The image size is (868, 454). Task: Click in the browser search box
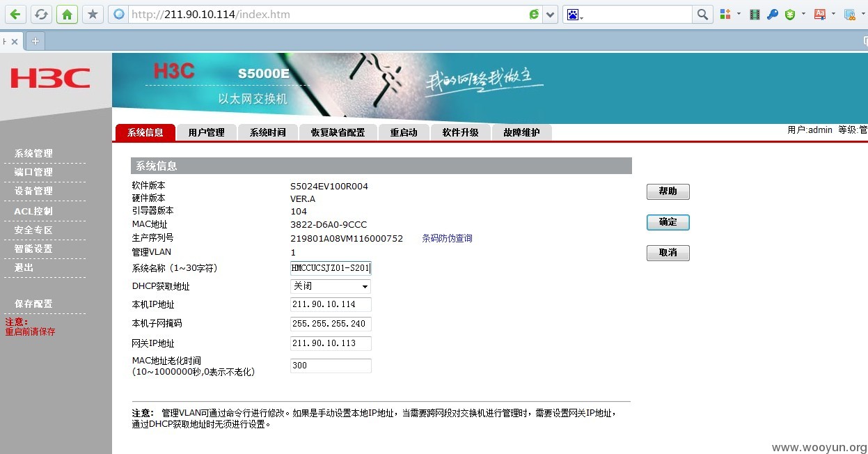(639, 14)
